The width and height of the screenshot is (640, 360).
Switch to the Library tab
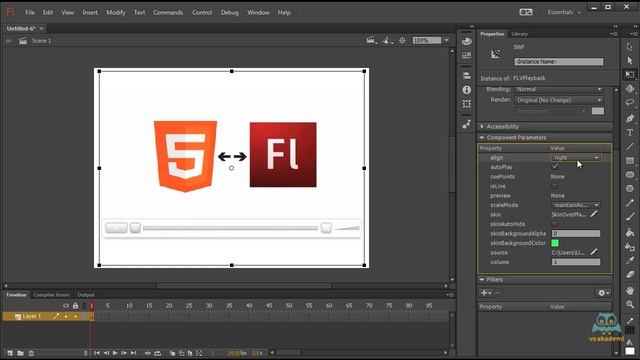(x=520, y=34)
